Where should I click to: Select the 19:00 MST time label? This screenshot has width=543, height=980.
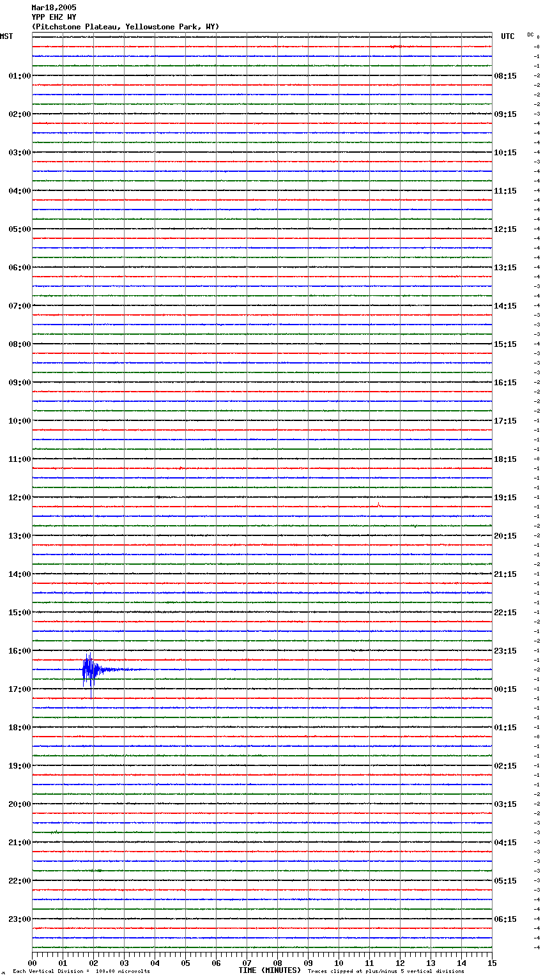click(x=20, y=766)
